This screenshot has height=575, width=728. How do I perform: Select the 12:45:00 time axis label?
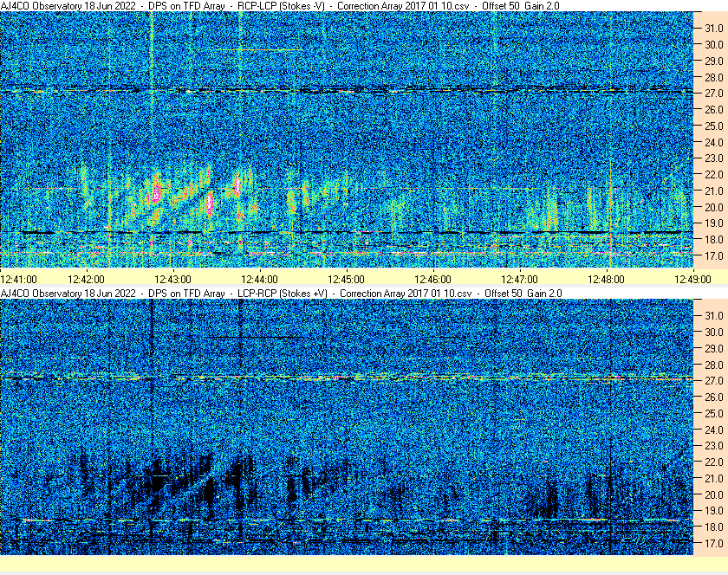346,280
